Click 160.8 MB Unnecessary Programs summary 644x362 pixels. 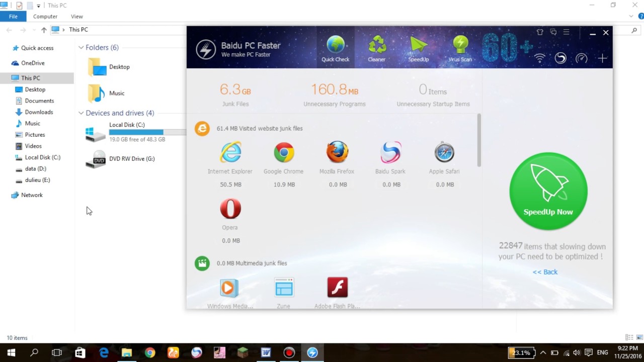(x=335, y=95)
